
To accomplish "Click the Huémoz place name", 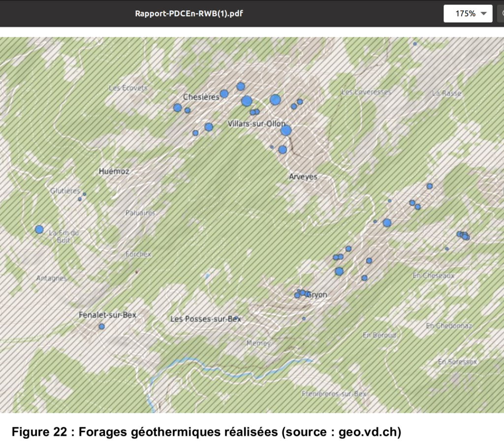I will [x=114, y=171].
